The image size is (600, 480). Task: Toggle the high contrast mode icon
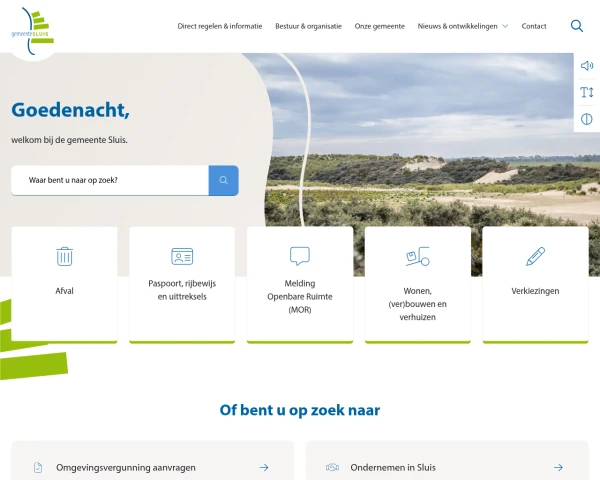[x=586, y=119]
